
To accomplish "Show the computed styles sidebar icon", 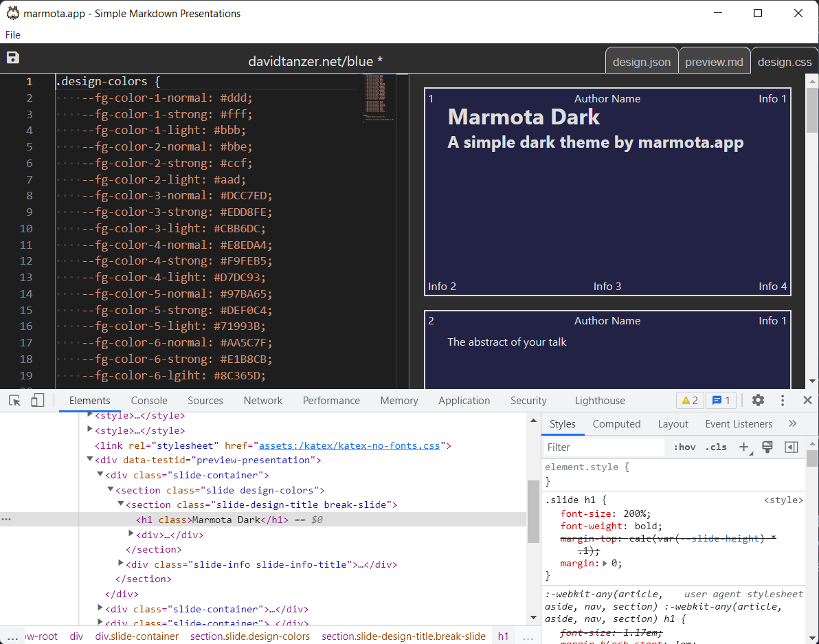I will pyautogui.click(x=791, y=447).
